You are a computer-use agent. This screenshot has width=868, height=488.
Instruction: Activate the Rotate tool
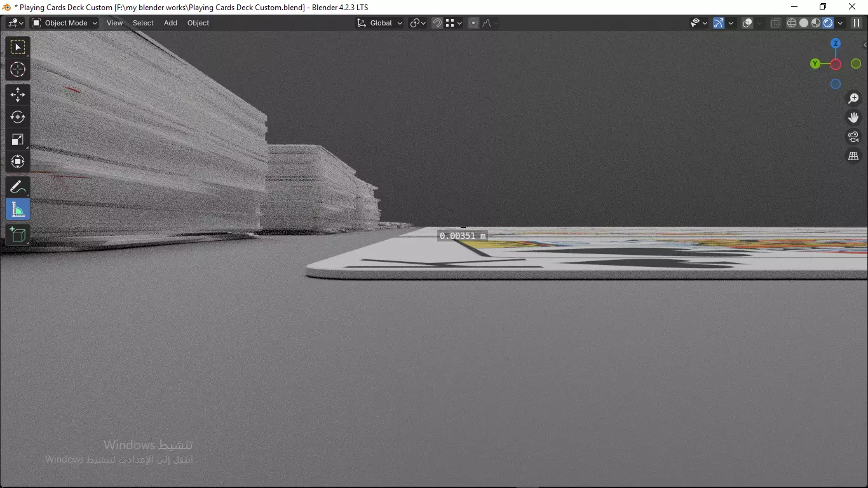tap(18, 117)
